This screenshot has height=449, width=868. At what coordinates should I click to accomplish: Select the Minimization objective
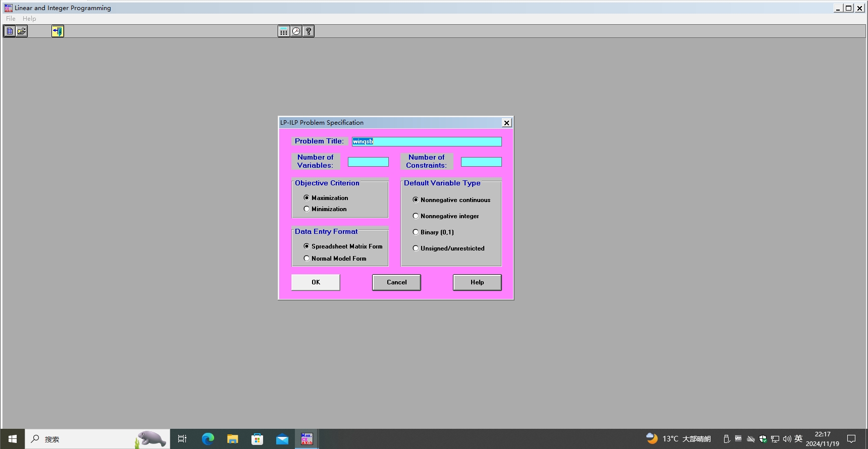307,209
